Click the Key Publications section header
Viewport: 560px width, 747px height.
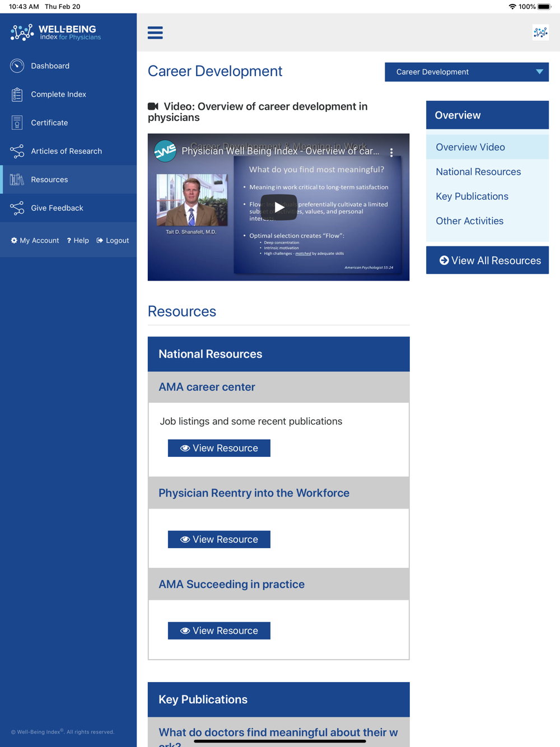click(278, 699)
